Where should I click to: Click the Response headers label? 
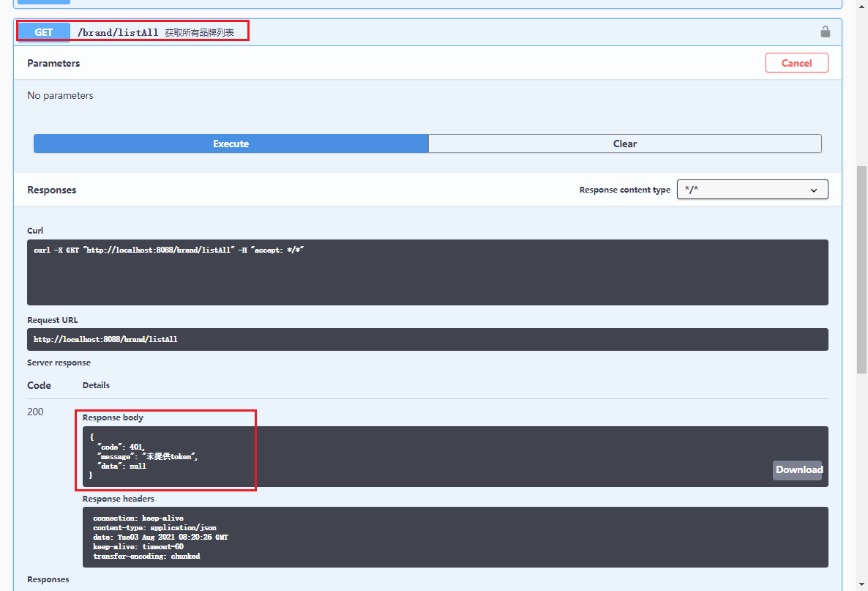coord(119,499)
